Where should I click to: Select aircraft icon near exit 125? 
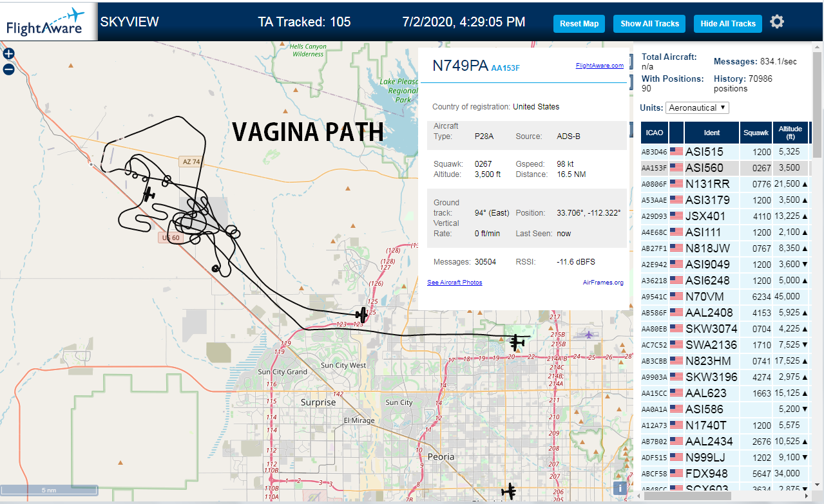coord(362,315)
